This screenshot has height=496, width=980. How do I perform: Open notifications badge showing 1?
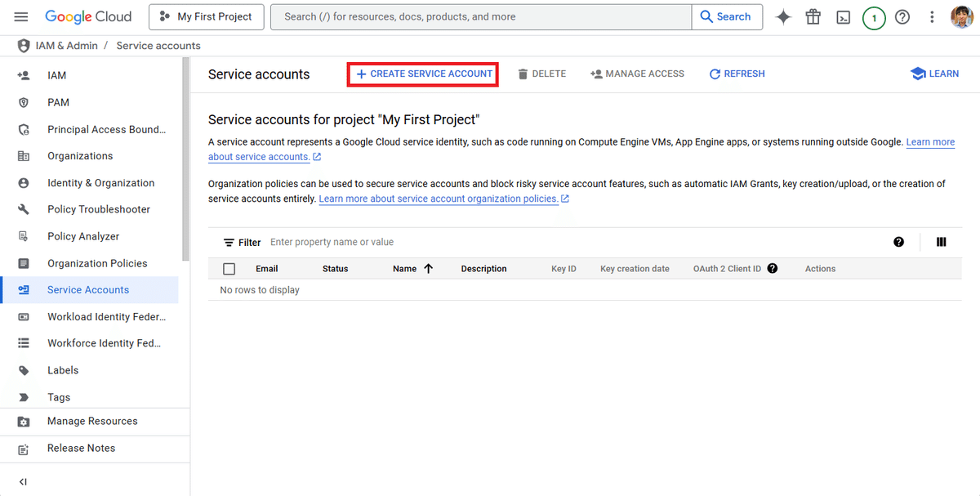point(874,17)
